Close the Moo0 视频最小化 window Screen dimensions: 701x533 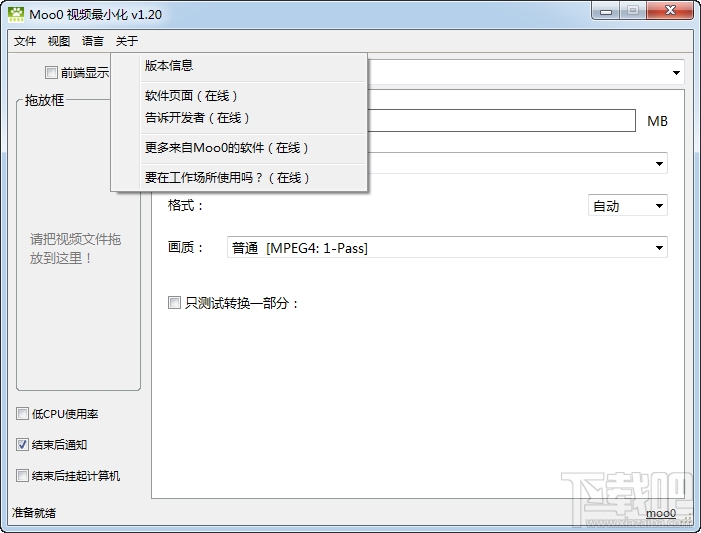pos(670,11)
